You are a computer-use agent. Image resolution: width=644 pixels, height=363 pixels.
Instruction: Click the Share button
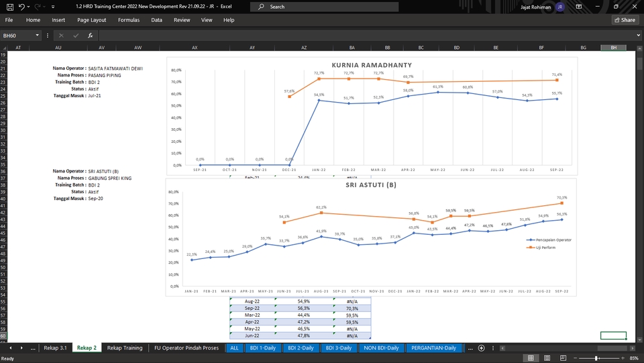tap(625, 19)
